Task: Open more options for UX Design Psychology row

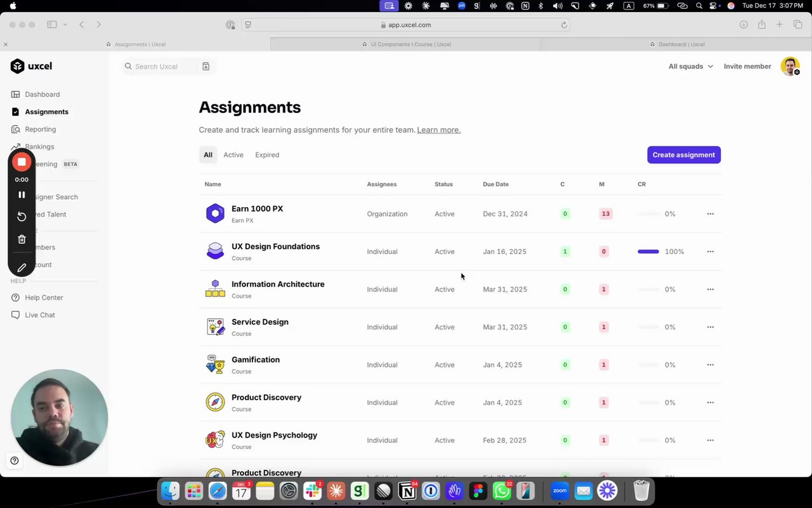Action: point(710,440)
